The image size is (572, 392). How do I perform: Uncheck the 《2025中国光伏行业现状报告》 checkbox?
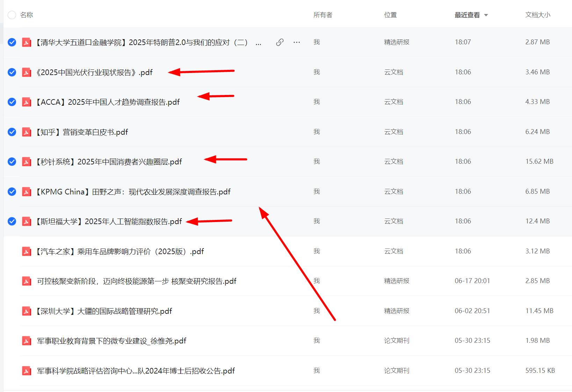[12, 72]
